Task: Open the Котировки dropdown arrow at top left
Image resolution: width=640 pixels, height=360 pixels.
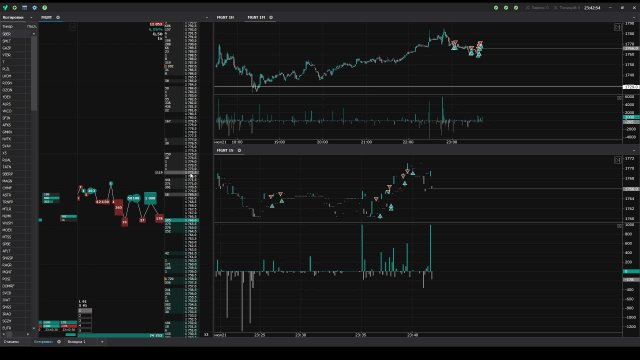Action: point(31,18)
